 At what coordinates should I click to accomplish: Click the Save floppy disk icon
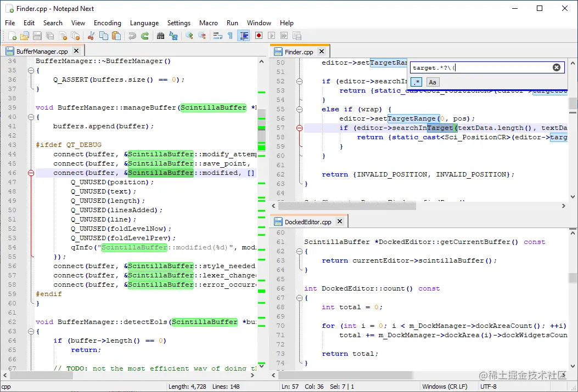[x=37, y=36]
